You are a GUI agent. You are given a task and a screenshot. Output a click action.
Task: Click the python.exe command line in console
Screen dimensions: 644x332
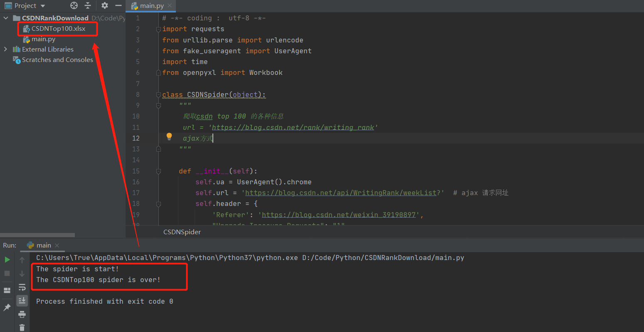pos(250,258)
